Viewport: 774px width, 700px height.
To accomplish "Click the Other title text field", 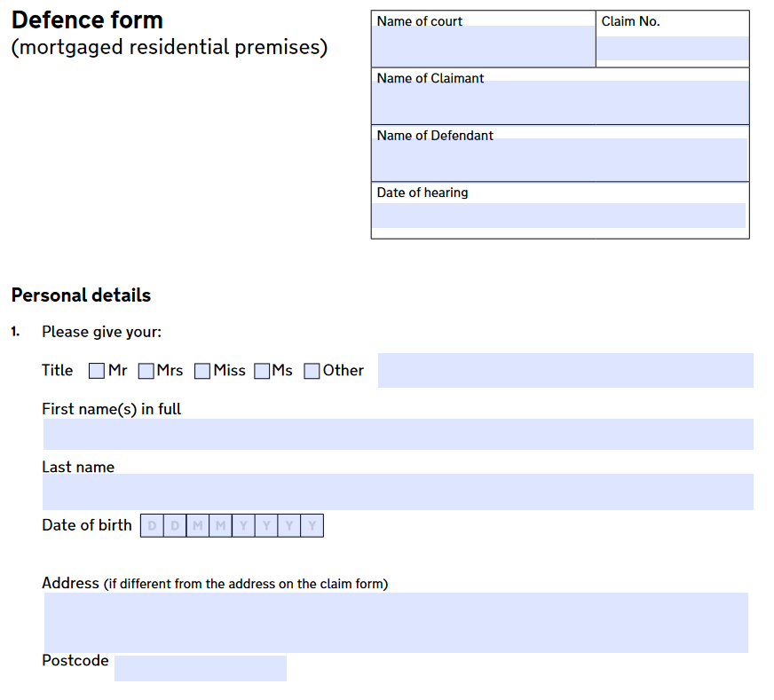I will point(565,371).
